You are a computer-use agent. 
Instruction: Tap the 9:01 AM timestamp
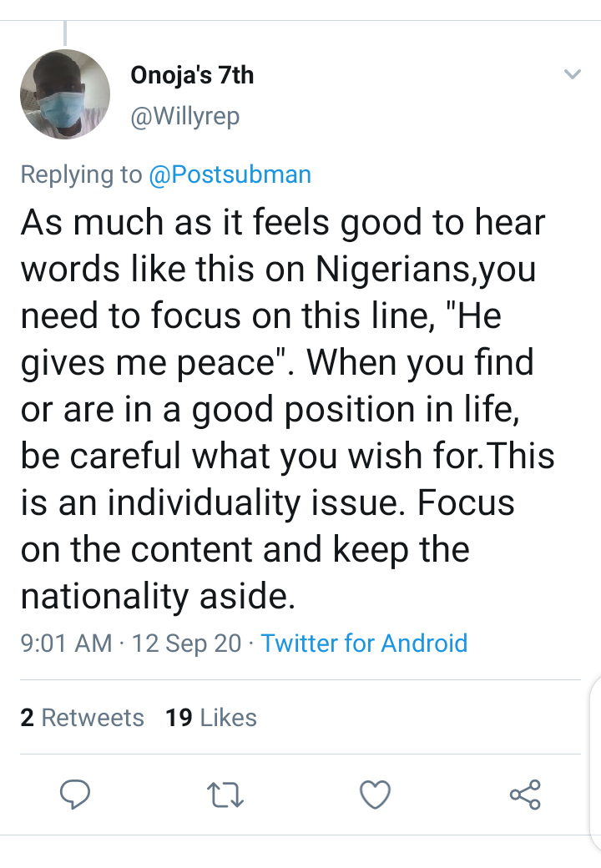tap(66, 643)
